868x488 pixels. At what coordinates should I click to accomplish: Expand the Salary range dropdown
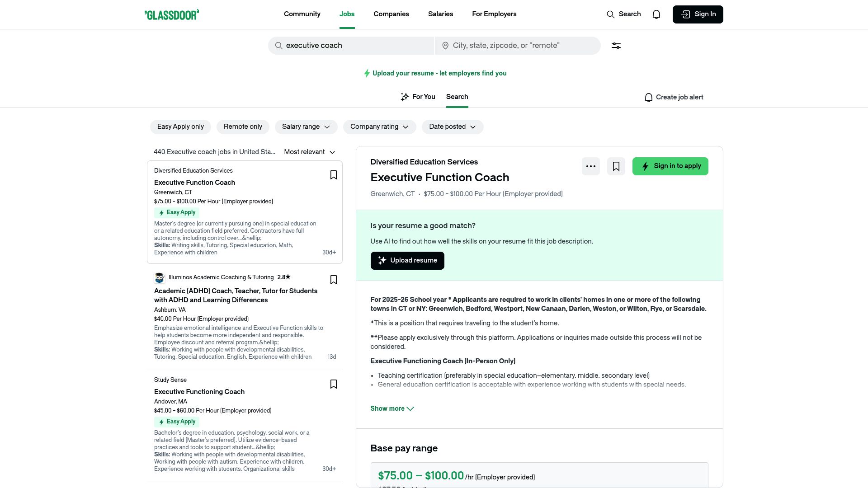pyautogui.click(x=306, y=127)
